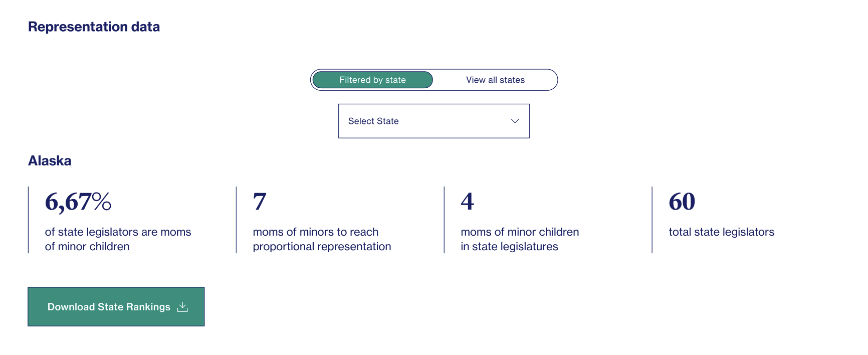Screen dimensions: 868x355
Task: Click the Download State Rankings button
Action: [116, 306]
